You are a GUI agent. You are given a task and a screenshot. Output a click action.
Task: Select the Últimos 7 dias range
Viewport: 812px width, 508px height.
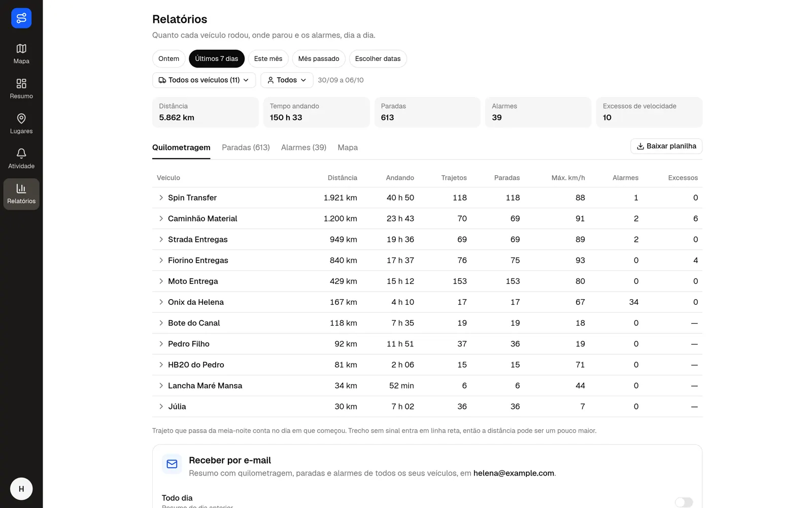tap(217, 59)
